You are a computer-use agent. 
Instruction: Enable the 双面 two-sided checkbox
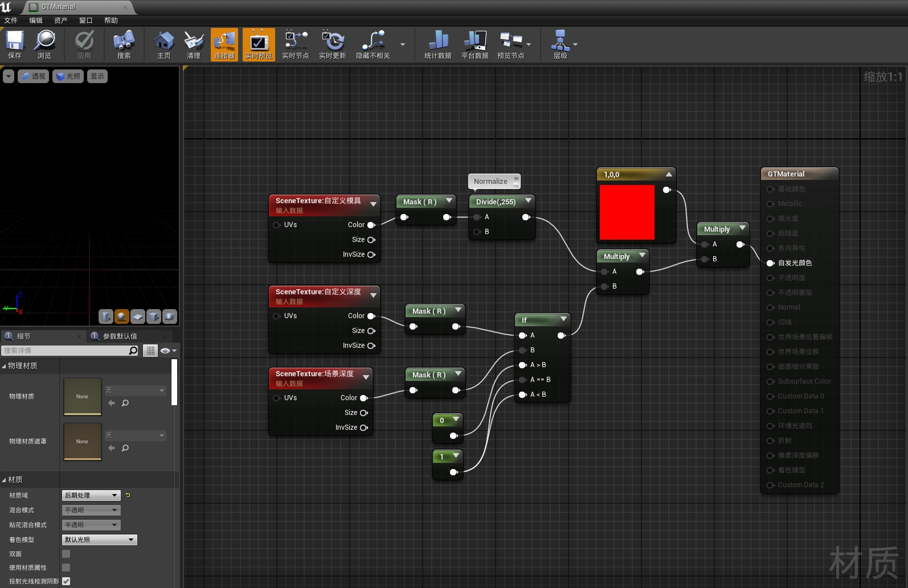pyautogui.click(x=66, y=554)
